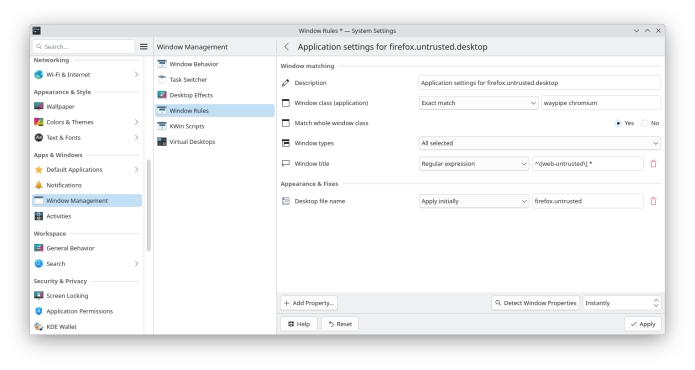Click the Add Property button

coord(309,303)
